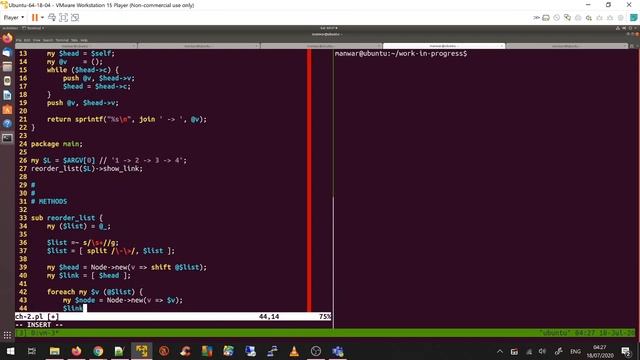
Task: Select the active fourth terminal tab
Action: (x=444, y=46)
